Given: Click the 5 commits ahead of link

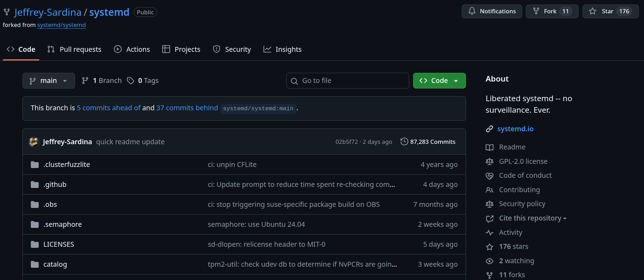Looking at the screenshot, I should point(109,108).
